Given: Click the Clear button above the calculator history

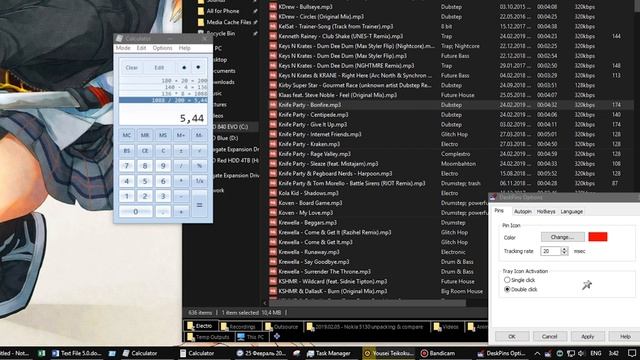Looking at the screenshot, I should (131, 68).
